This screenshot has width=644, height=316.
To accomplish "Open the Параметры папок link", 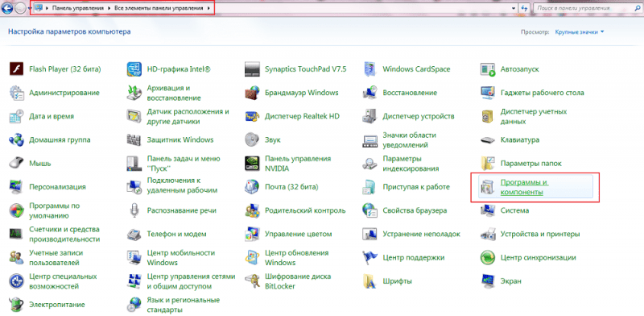I will tap(530, 164).
